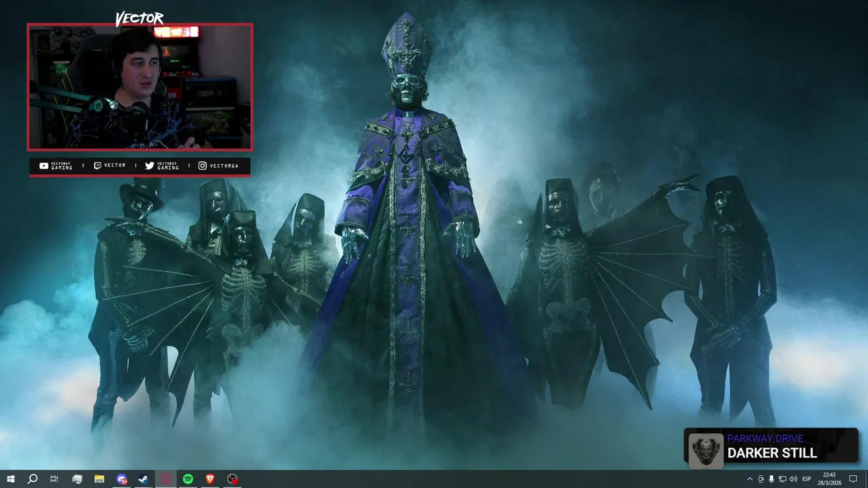Switch to Spotify in the taskbar
The image size is (868, 488).
tap(188, 479)
